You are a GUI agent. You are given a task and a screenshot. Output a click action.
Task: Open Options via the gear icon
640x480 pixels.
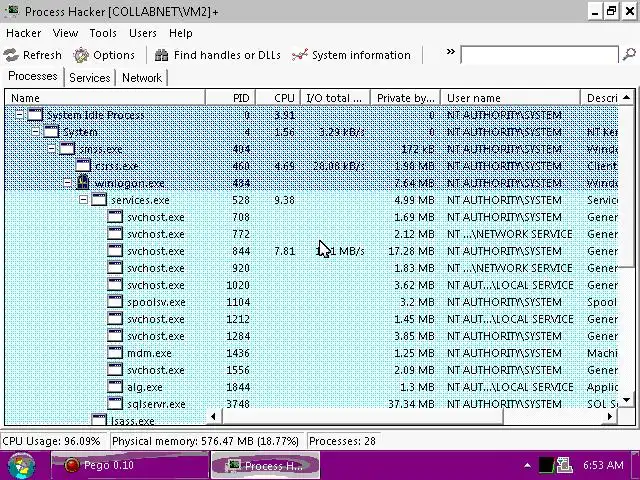click(81, 55)
